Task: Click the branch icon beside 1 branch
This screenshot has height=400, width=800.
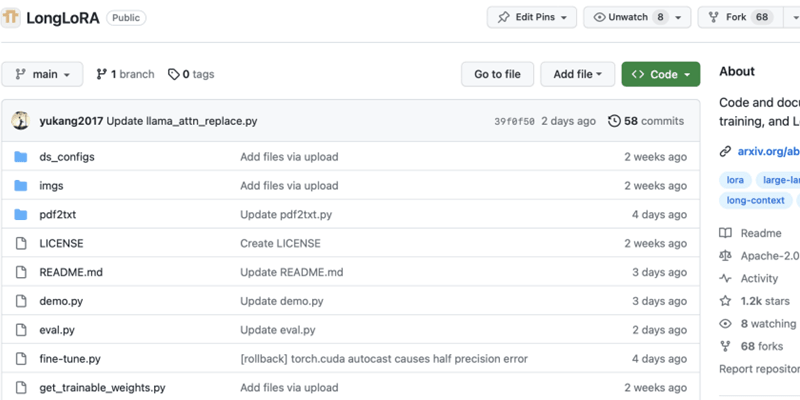Action: click(x=102, y=74)
